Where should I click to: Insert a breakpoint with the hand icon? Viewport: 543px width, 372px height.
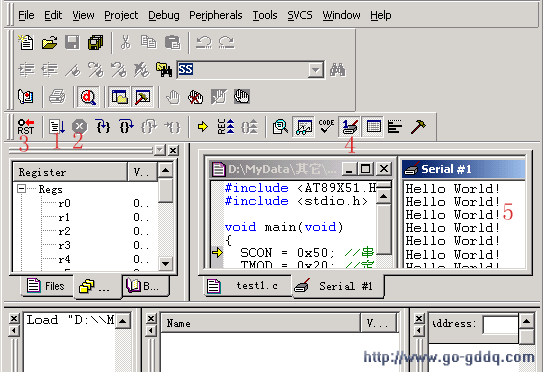pyautogui.click(x=173, y=97)
